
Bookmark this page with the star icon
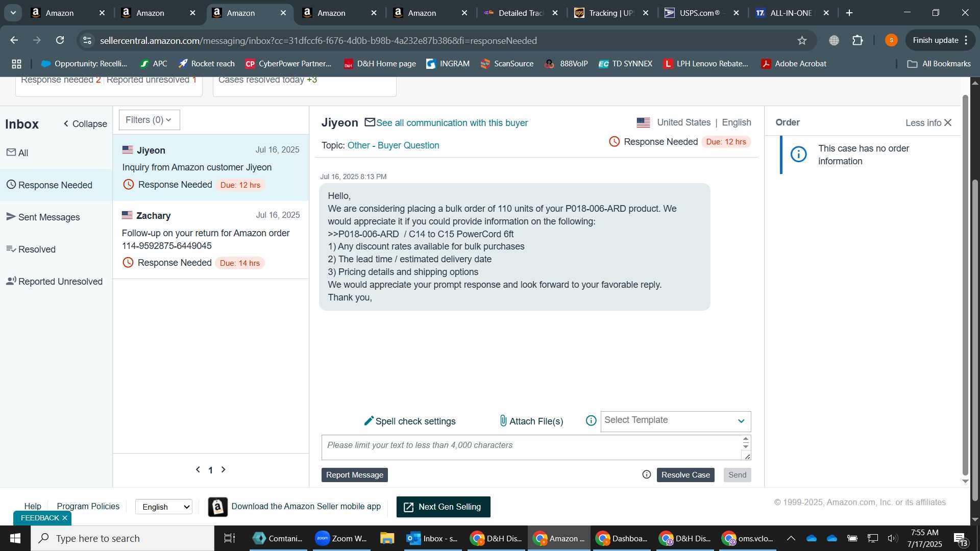click(802, 40)
